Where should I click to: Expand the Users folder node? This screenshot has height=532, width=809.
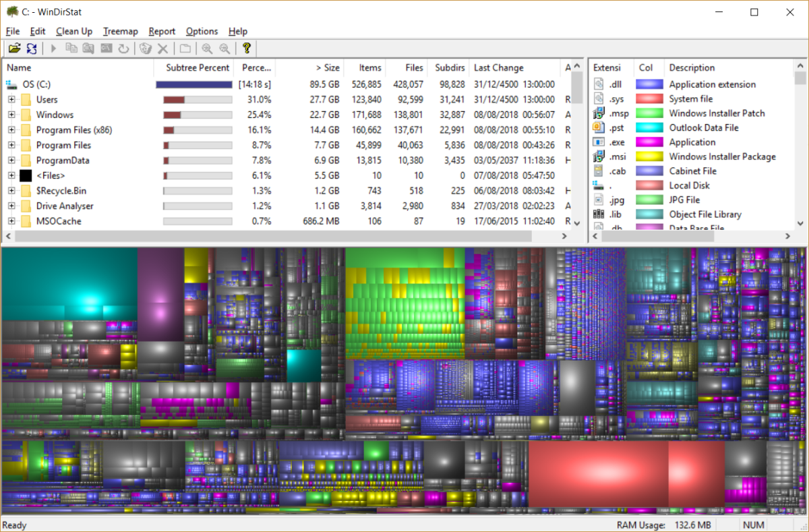click(x=12, y=99)
